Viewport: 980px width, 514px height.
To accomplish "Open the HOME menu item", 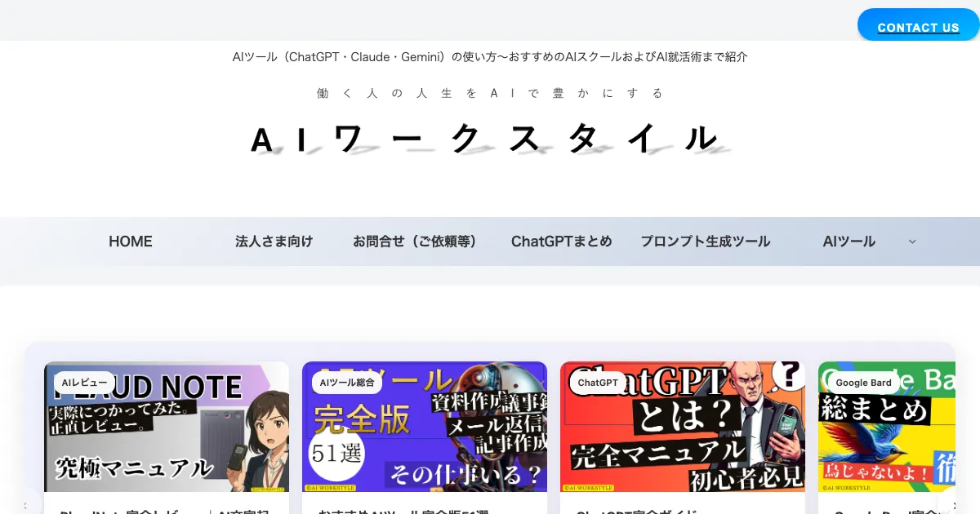I will (x=131, y=241).
